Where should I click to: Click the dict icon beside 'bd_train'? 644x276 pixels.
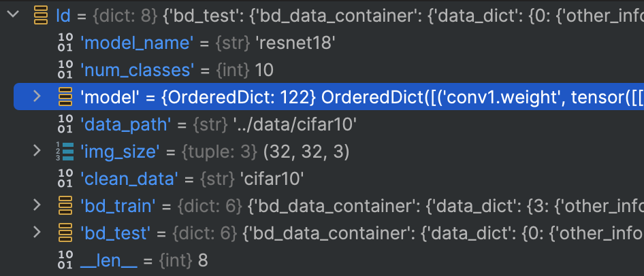click(65, 205)
